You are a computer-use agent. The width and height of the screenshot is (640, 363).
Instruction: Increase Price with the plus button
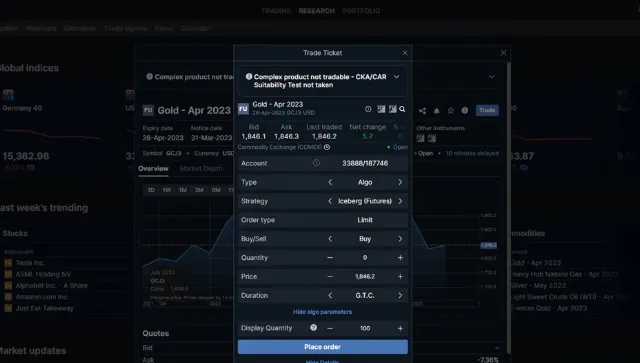[400, 276]
